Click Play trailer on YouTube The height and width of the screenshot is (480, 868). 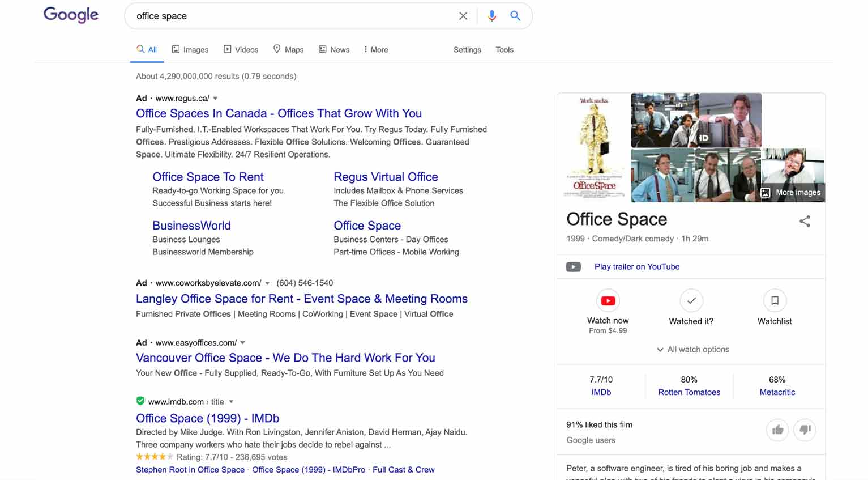click(637, 267)
